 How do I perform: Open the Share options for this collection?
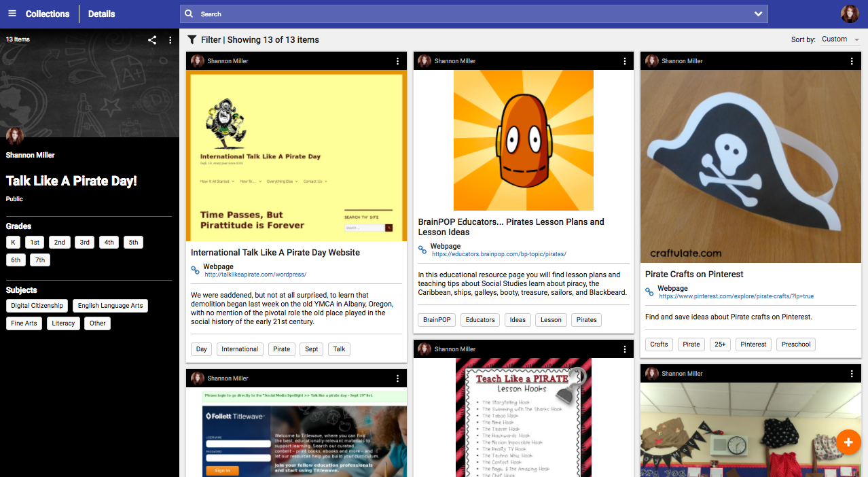[x=151, y=39]
